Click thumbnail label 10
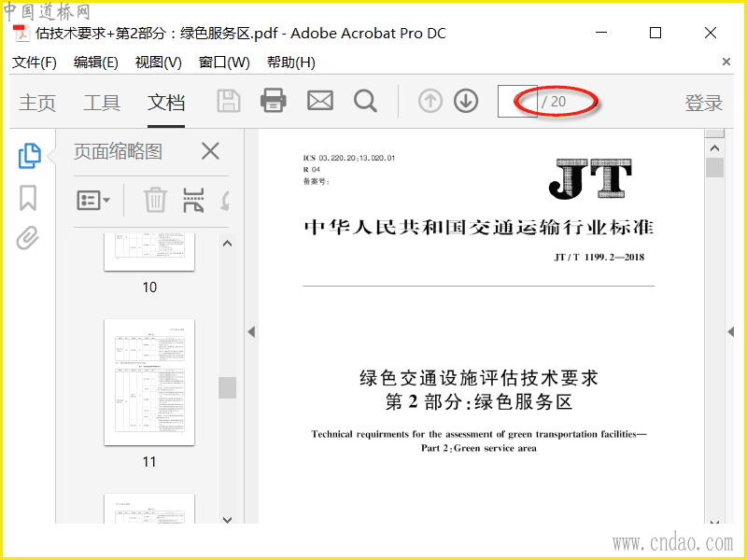This screenshot has width=747, height=560. [x=149, y=287]
